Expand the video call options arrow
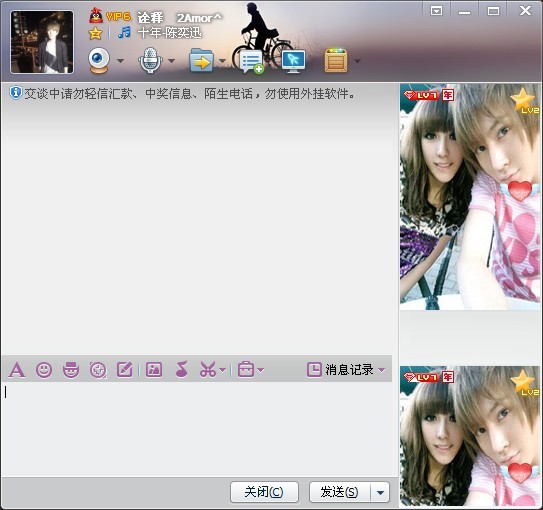The image size is (543, 510). pos(120,61)
